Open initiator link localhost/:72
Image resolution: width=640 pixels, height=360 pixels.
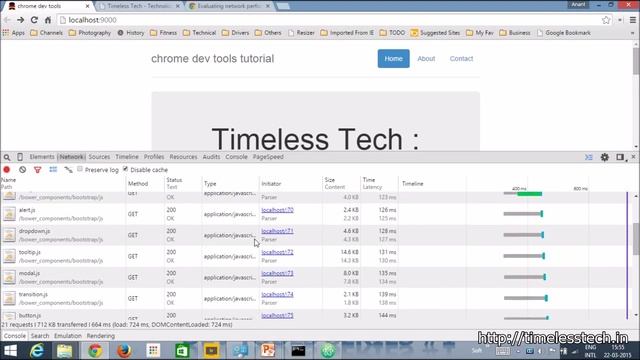pos(278,252)
